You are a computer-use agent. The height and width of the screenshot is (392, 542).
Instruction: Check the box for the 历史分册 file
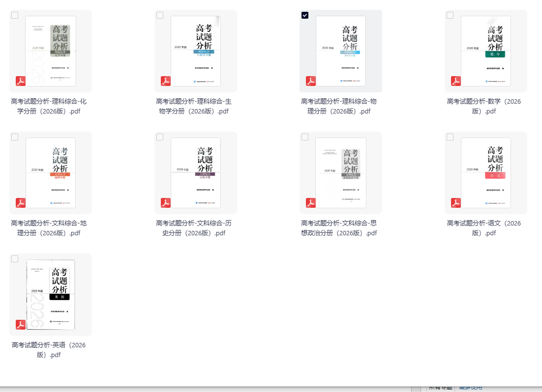160,137
